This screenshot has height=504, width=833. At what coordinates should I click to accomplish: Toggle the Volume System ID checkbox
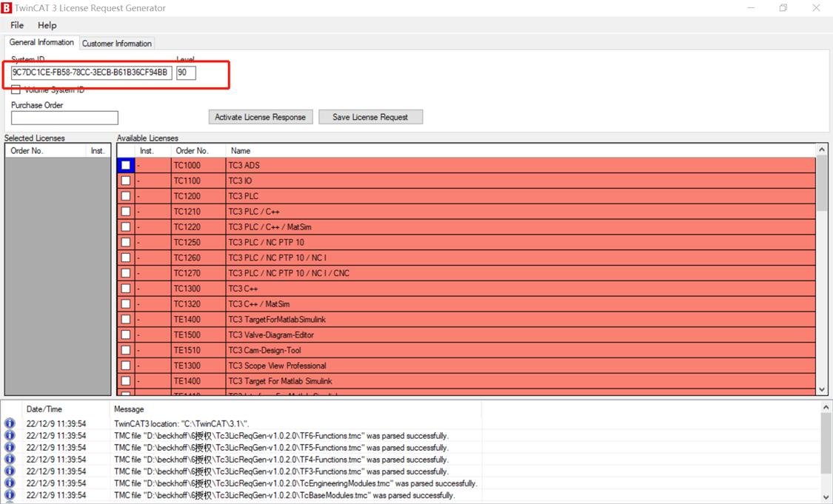click(16, 90)
